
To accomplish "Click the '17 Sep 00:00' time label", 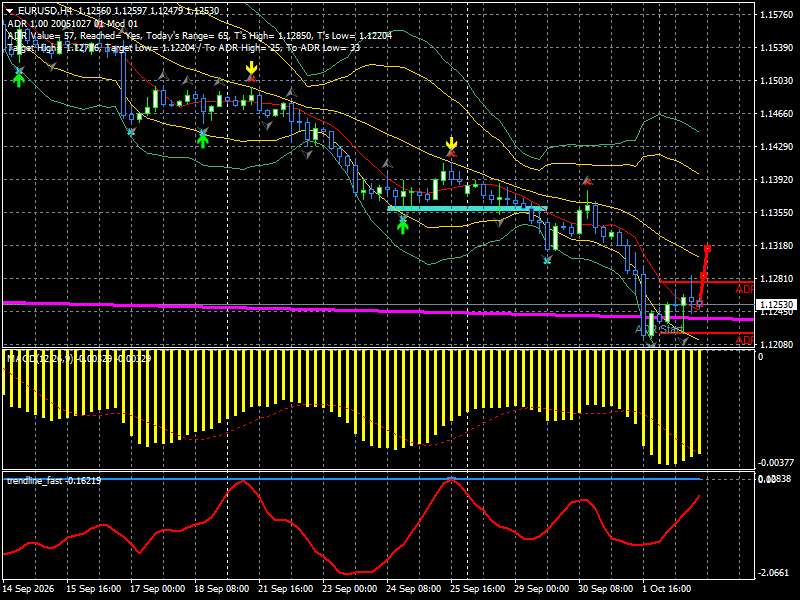I will (x=158, y=589).
